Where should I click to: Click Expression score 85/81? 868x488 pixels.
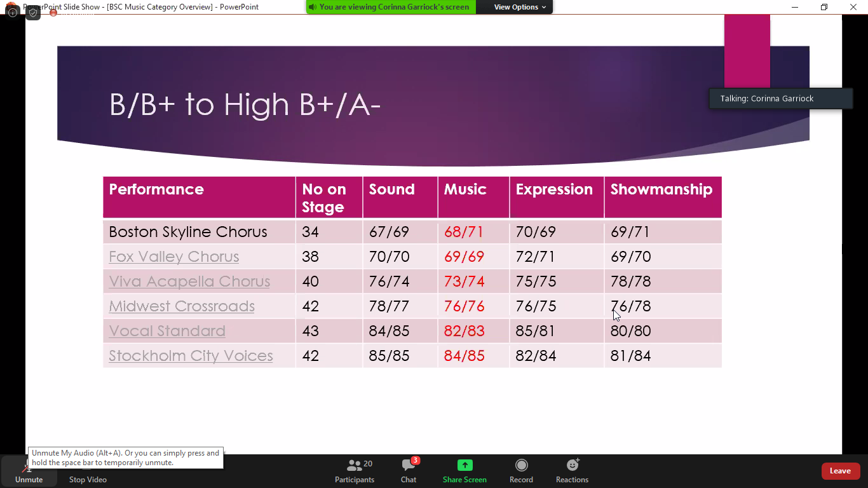tap(536, 331)
